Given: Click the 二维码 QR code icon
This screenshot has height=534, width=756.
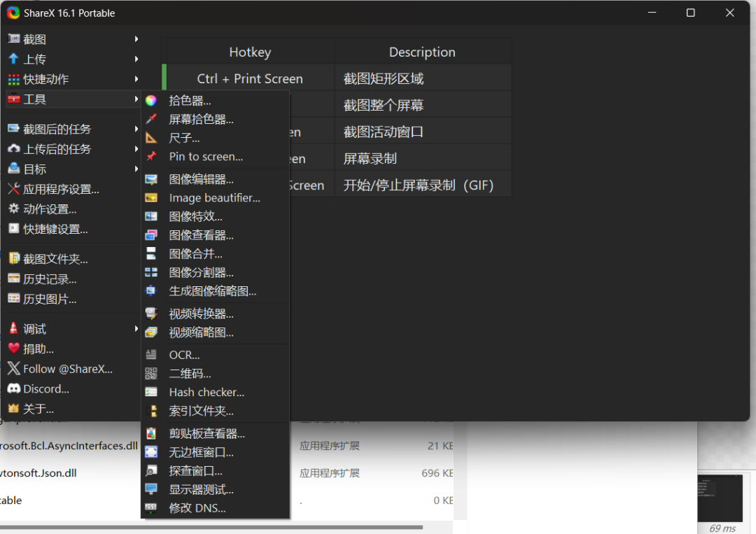Looking at the screenshot, I should pos(151,374).
